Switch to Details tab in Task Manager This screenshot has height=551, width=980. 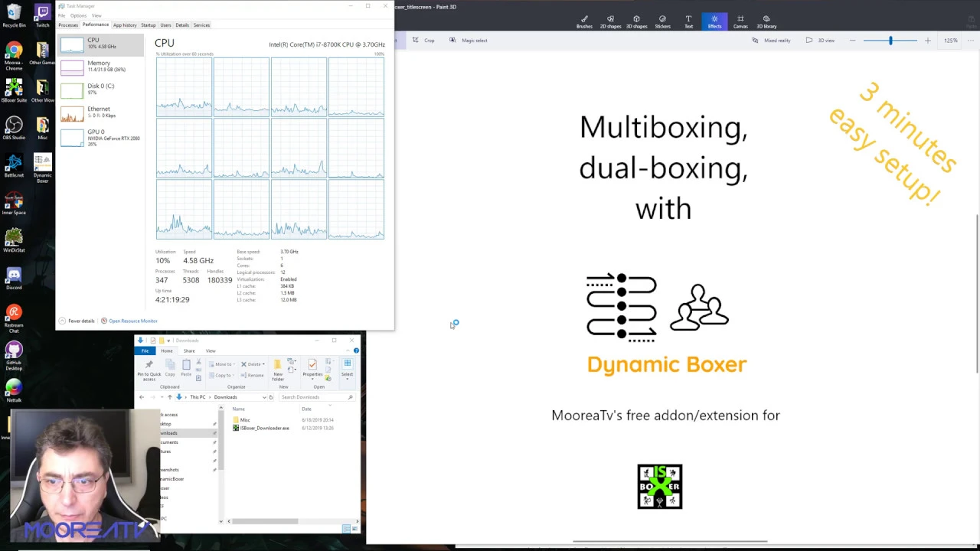point(182,25)
